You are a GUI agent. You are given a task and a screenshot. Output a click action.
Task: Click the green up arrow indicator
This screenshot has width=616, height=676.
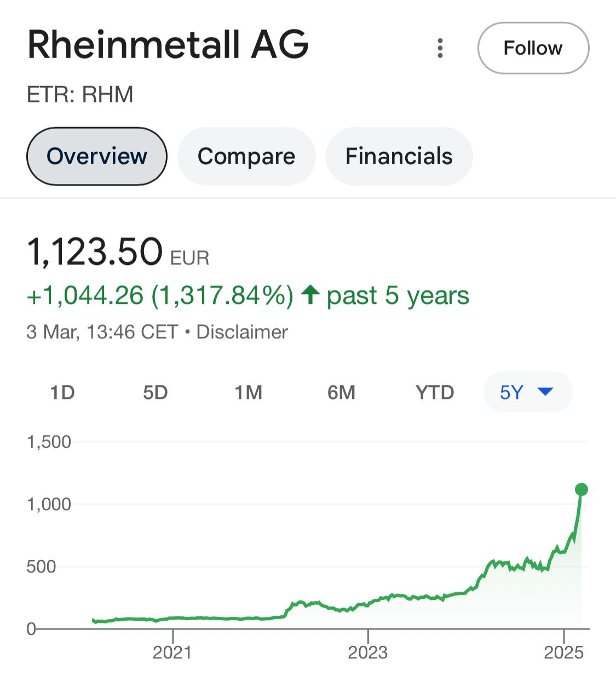310,294
